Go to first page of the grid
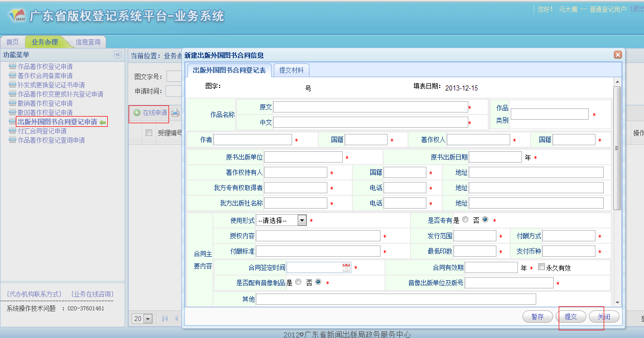This screenshot has width=644, height=338. 165,319
